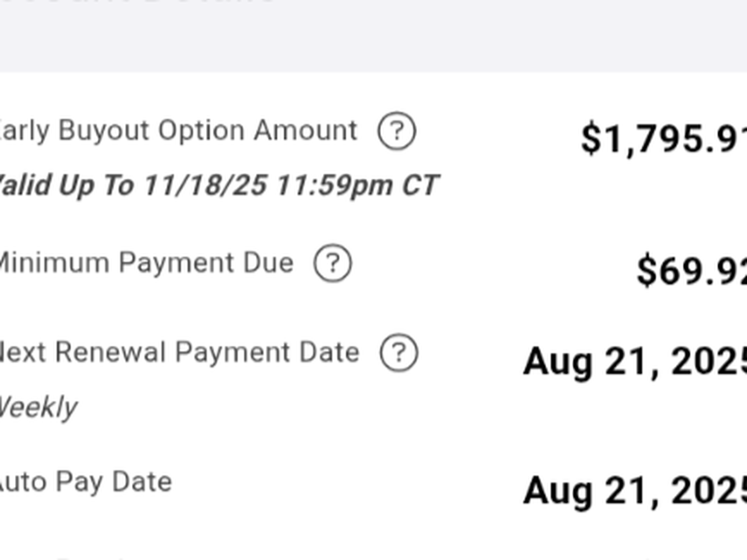Click the Weekly payment frequency text

(39, 408)
